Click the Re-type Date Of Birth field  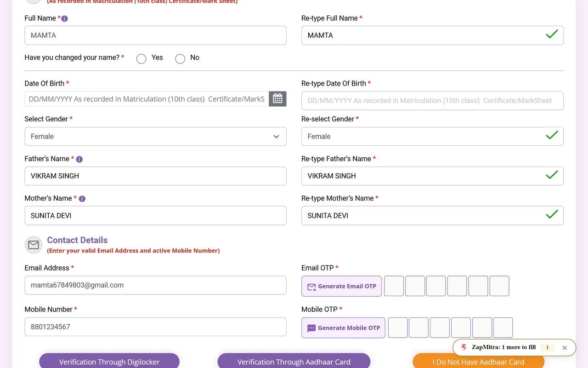pyautogui.click(x=432, y=101)
